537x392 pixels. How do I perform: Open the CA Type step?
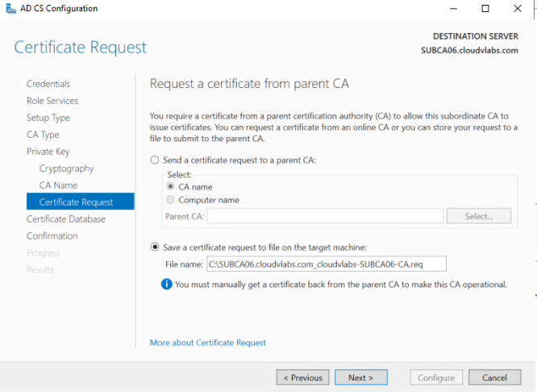coord(43,135)
